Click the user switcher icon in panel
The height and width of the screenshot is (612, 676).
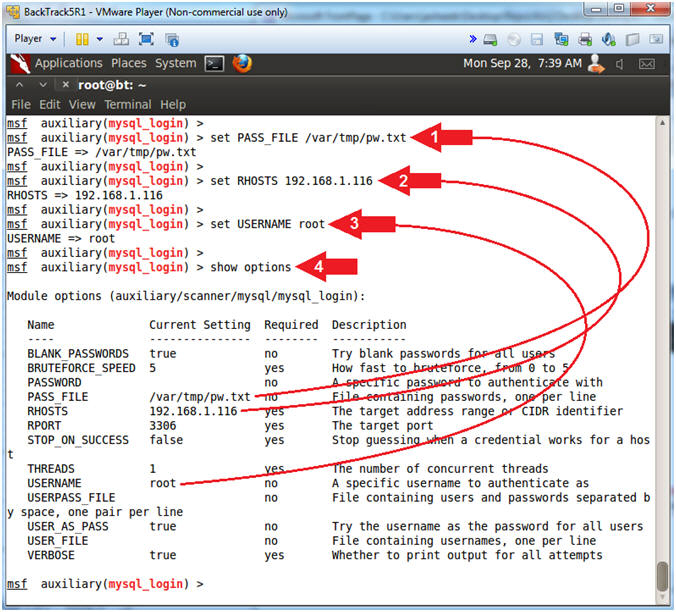coord(596,64)
